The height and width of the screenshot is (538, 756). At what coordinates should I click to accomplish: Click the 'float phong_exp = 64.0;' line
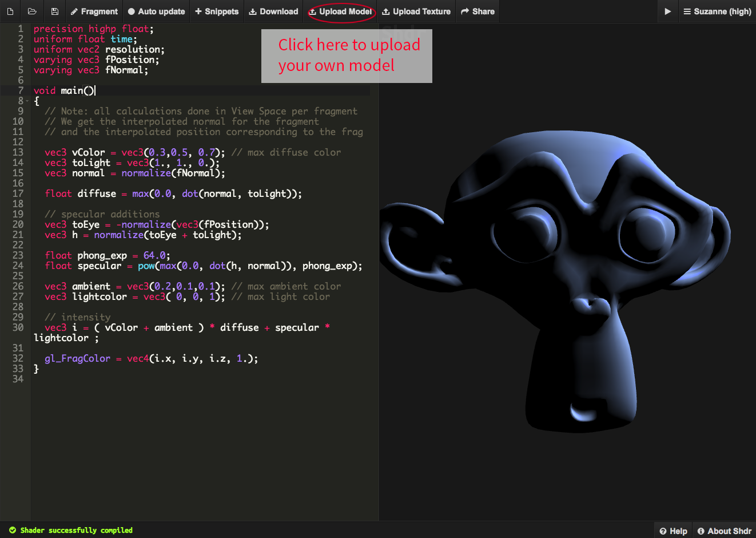pos(108,255)
